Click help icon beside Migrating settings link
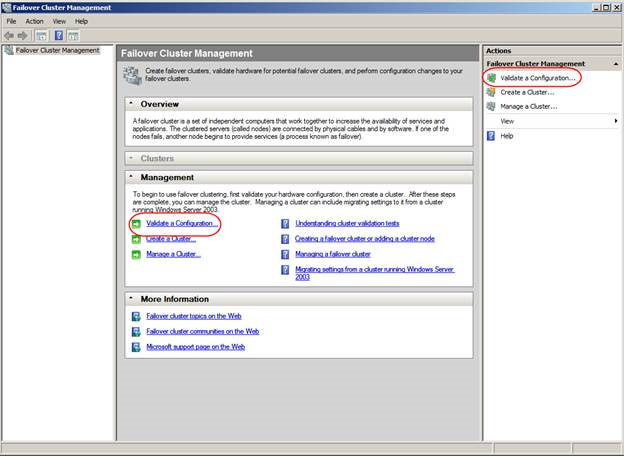Image resolution: width=624 pixels, height=456 pixels. click(x=285, y=269)
